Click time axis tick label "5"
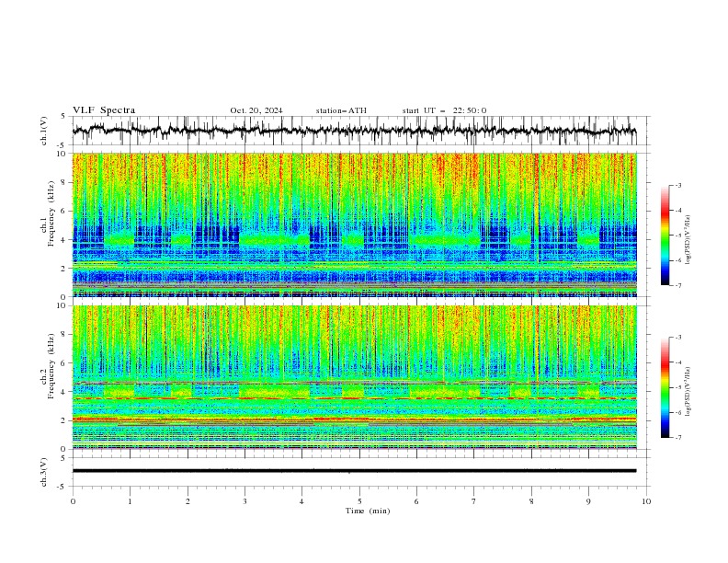Screen dimensions: 728x563 (x=359, y=501)
